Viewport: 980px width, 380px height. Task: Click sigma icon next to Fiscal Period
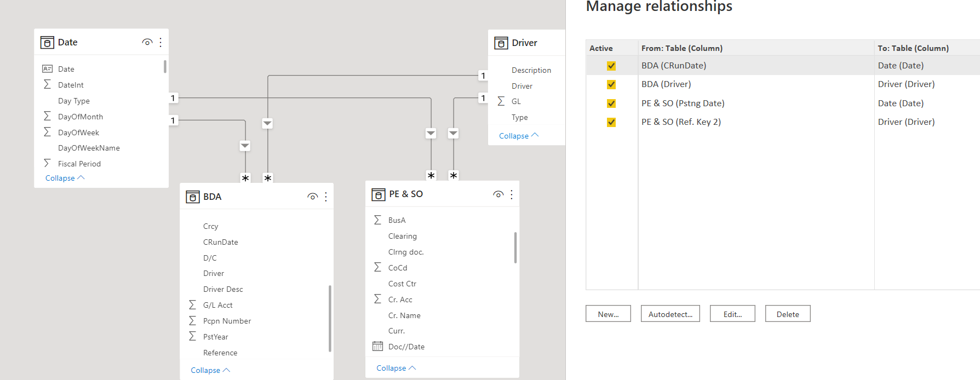(x=47, y=163)
